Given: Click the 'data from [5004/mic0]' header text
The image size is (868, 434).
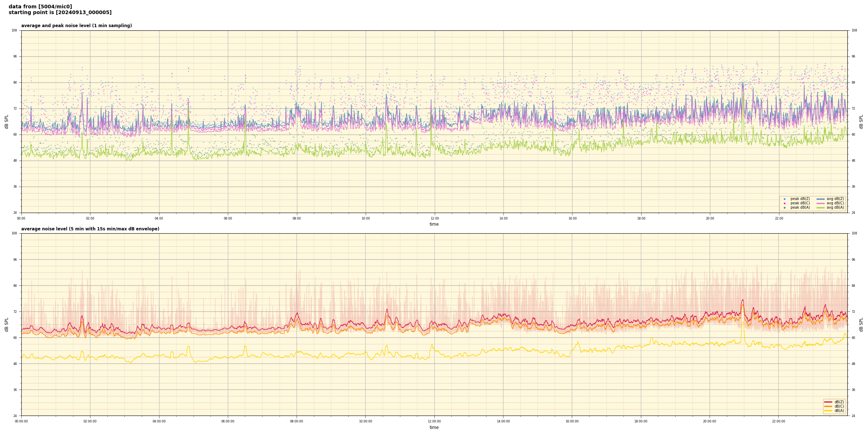Looking at the screenshot, I should (x=40, y=7).
